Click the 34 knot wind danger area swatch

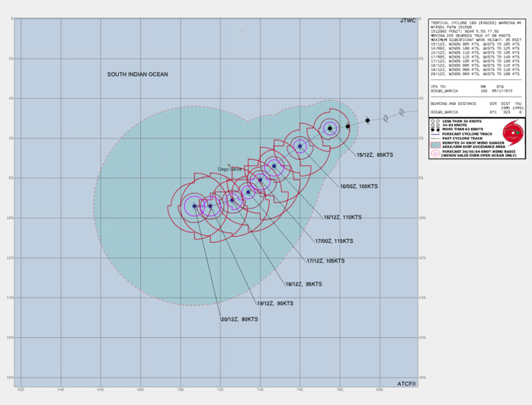pyautogui.click(x=434, y=144)
